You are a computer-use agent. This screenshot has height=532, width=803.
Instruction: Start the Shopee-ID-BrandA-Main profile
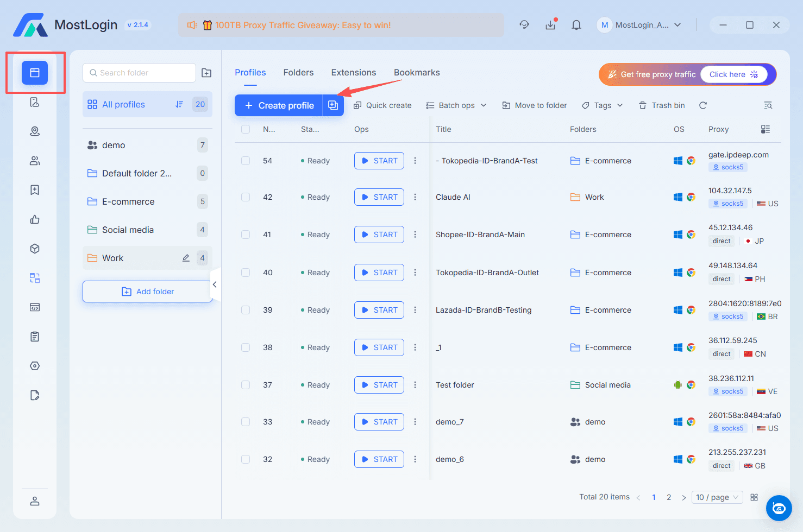(x=379, y=235)
